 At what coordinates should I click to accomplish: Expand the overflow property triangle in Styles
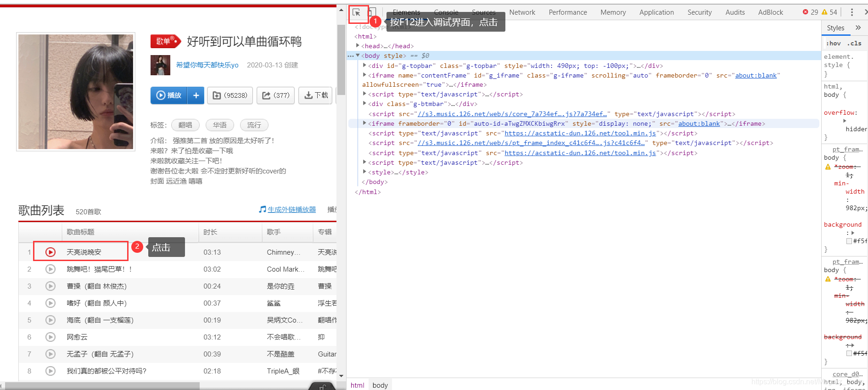[845, 121]
